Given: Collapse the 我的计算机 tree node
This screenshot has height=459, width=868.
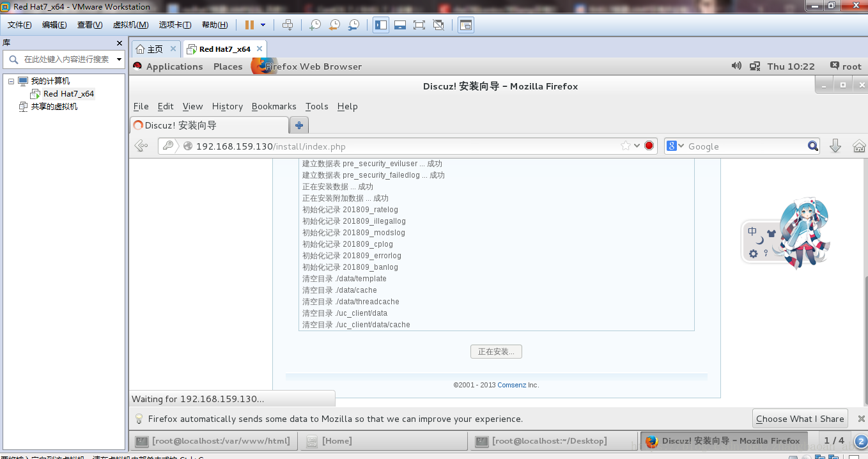Looking at the screenshot, I should click(x=11, y=81).
